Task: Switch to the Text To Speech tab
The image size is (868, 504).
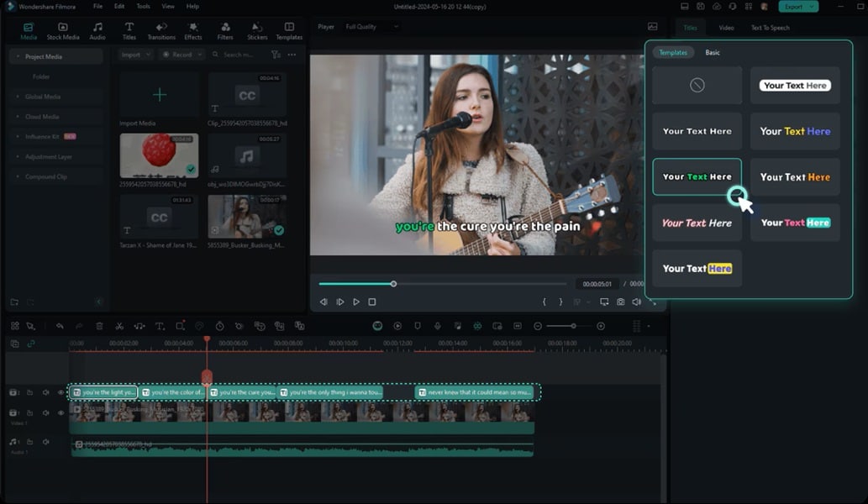Action: point(770,28)
